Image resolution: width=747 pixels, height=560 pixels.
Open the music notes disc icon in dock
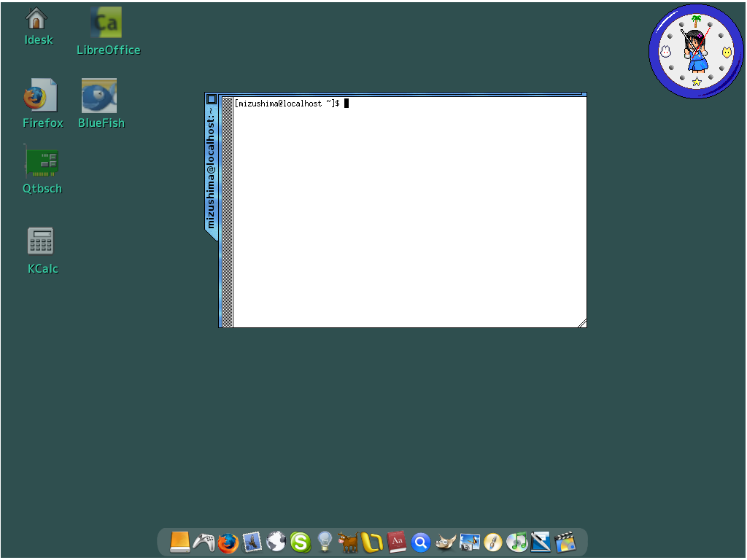pos(517,542)
